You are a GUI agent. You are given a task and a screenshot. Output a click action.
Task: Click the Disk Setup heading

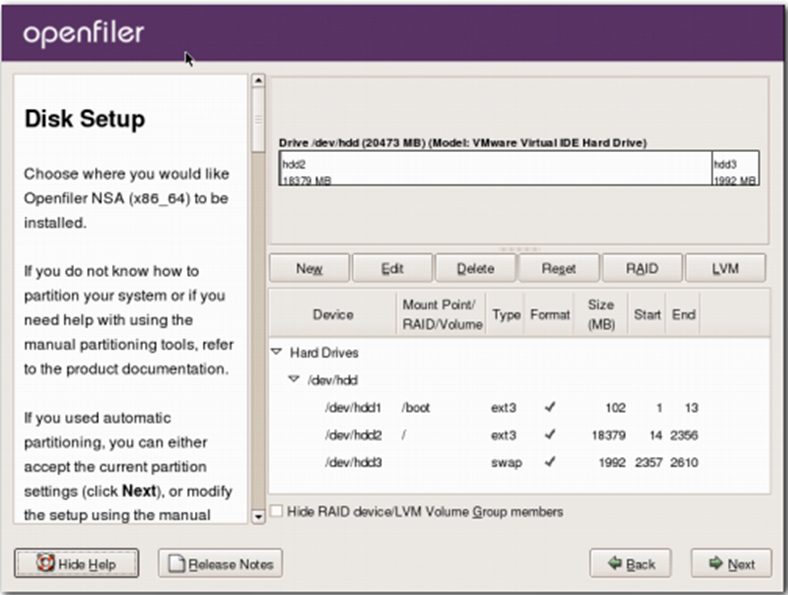tap(85, 119)
